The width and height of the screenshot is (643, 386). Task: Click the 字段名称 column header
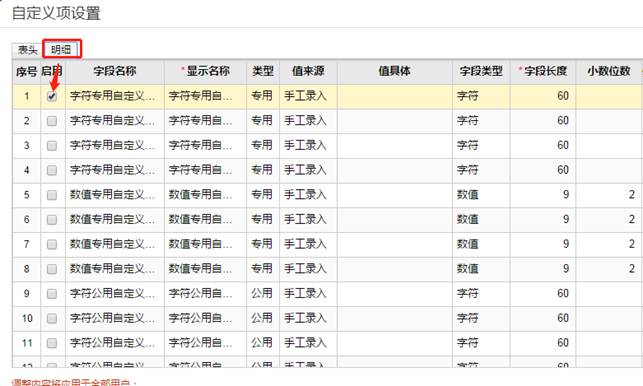[115, 71]
